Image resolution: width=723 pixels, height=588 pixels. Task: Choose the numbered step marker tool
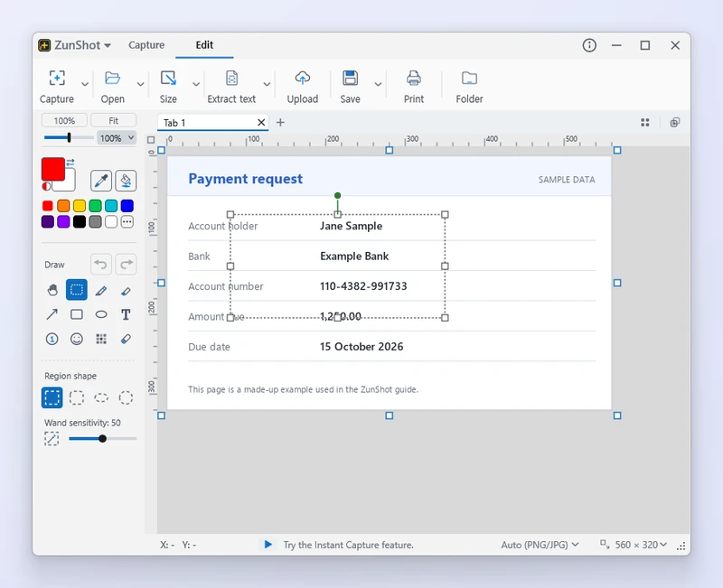click(x=52, y=339)
